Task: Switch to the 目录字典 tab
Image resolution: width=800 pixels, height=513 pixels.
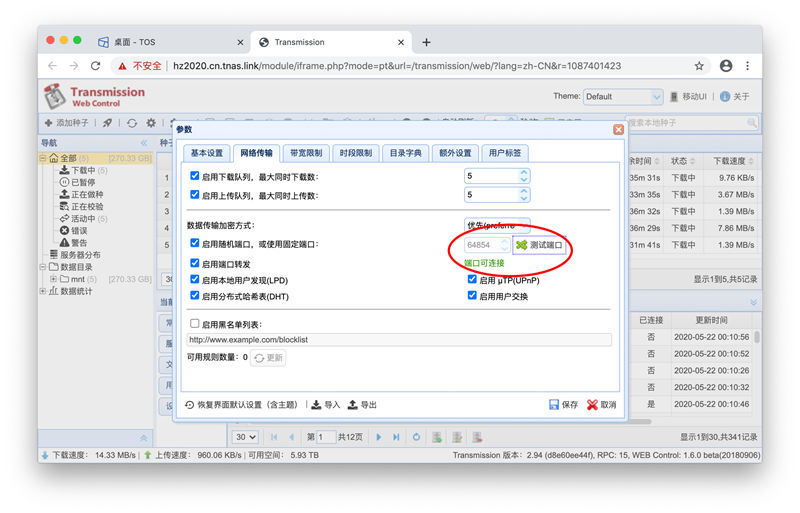Action: coord(406,153)
